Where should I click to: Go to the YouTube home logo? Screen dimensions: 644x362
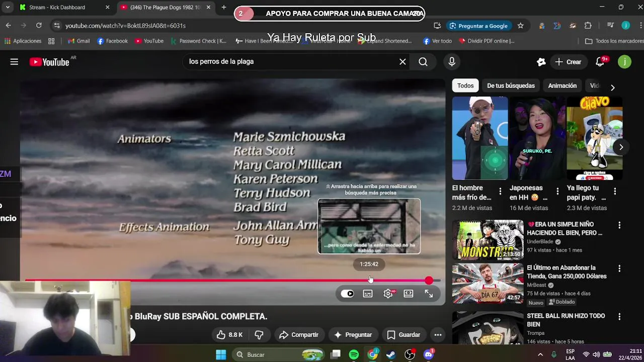49,62
